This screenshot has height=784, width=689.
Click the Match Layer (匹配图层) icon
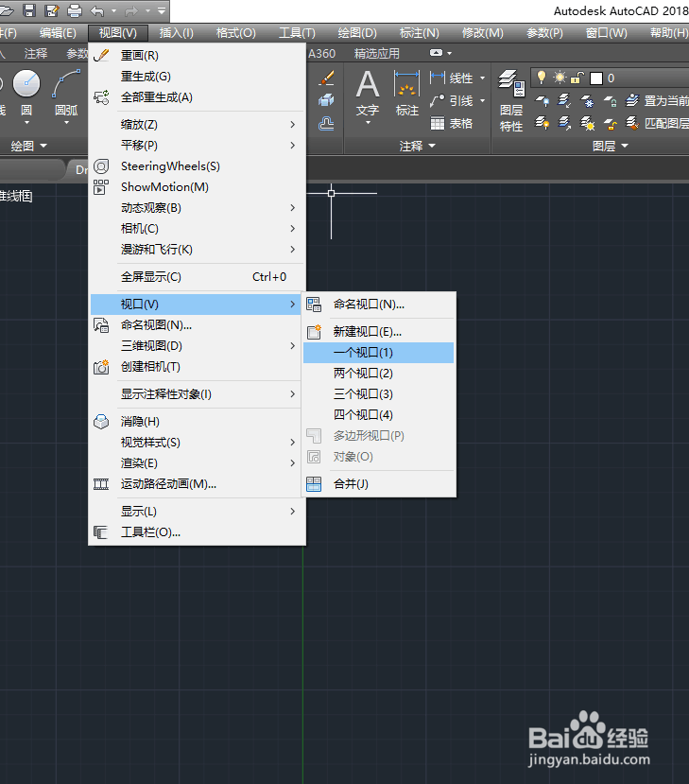coord(632,123)
